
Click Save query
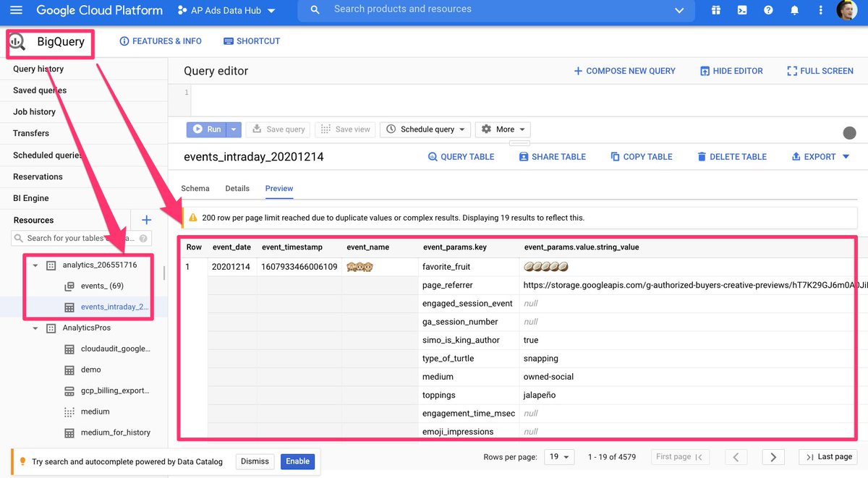(x=278, y=129)
